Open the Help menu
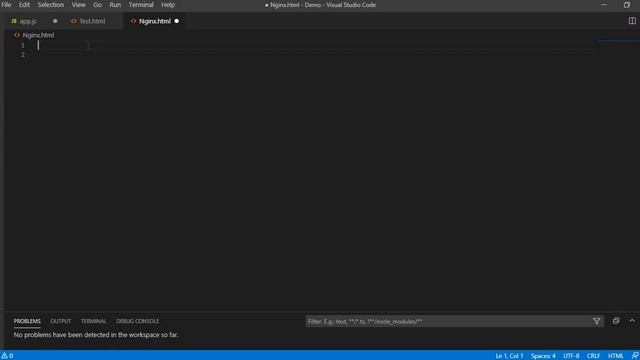The width and height of the screenshot is (640, 360). click(168, 5)
